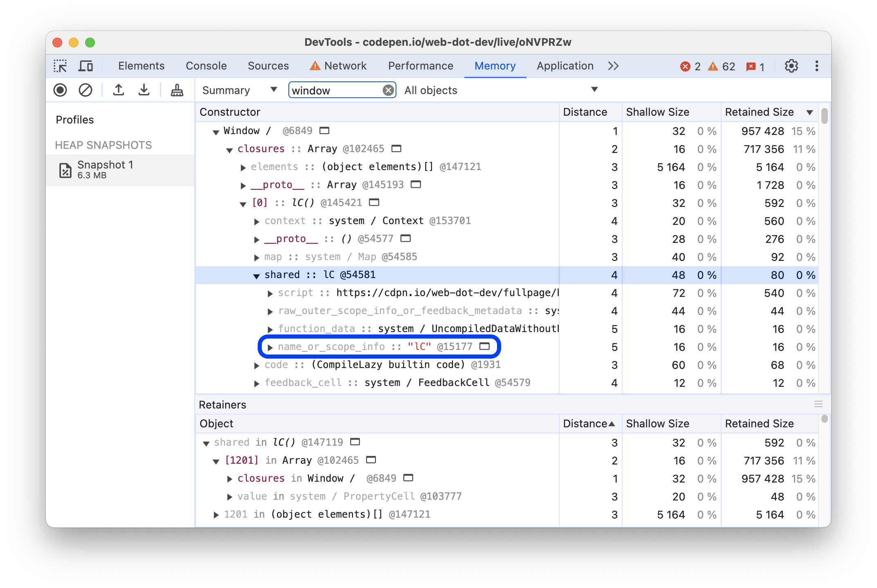
Task: Click the collect garbage icon
Action: pyautogui.click(x=176, y=90)
